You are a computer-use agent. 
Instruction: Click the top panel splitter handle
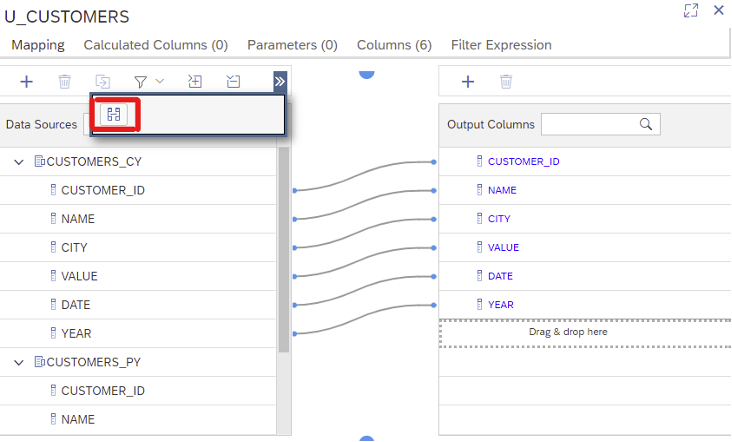tap(367, 75)
